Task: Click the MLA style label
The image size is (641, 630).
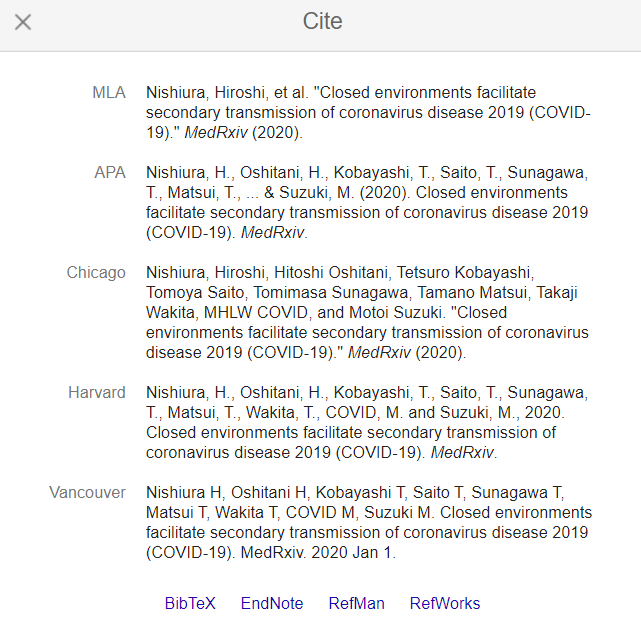Action: tap(109, 93)
